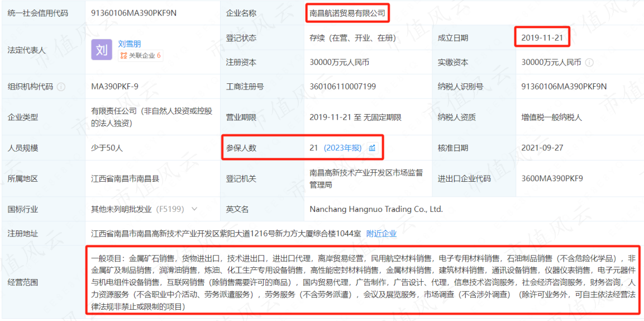Click the info icon beside 实缴资本

tap(589, 63)
